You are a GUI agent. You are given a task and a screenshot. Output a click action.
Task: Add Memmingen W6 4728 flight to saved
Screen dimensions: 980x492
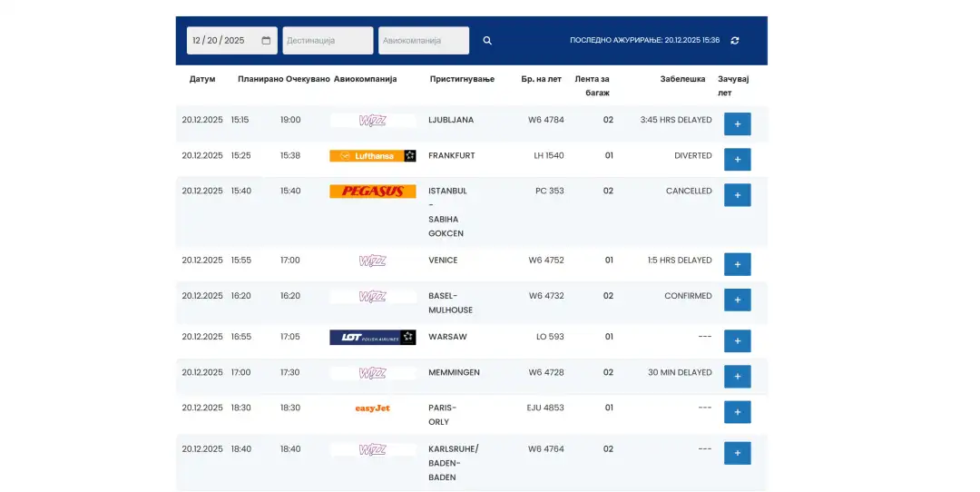737,377
